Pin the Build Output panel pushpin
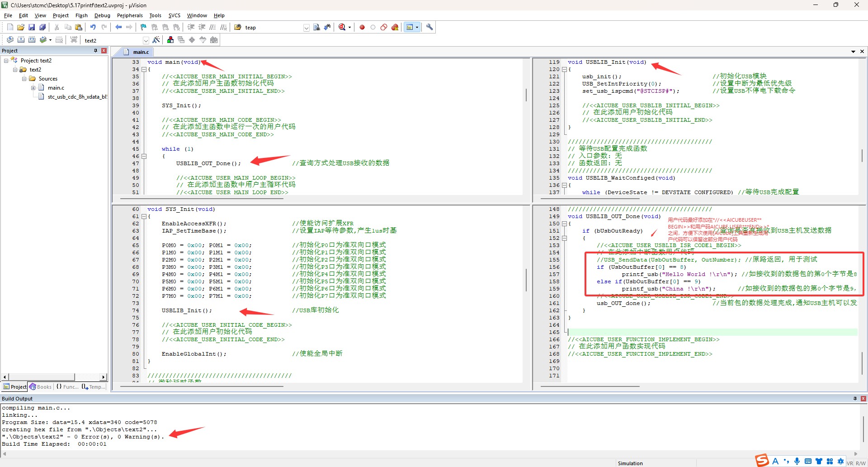 pyautogui.click(x=855, y=399)
